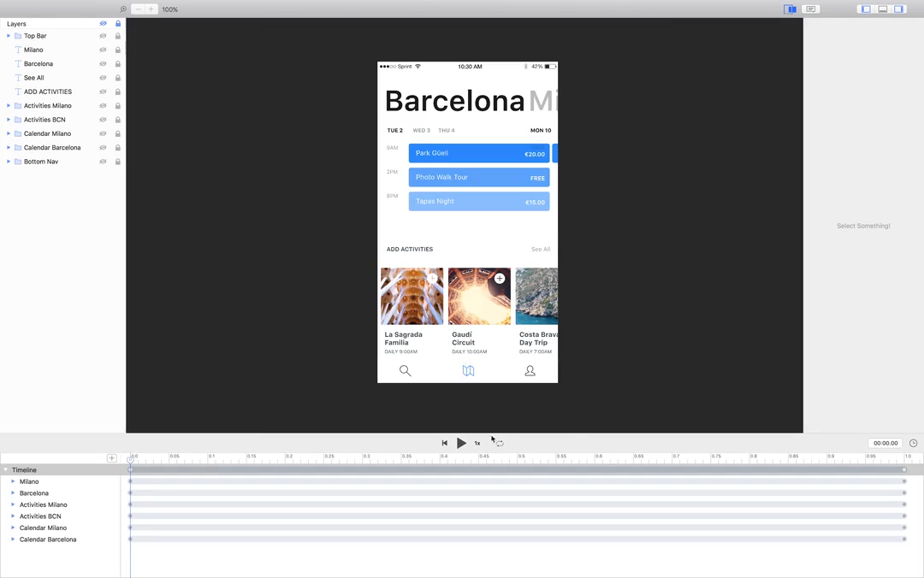The height and width of the screenshot is (578, 924).
Task: Open the clock icon beside timecode
Action: 913,443
